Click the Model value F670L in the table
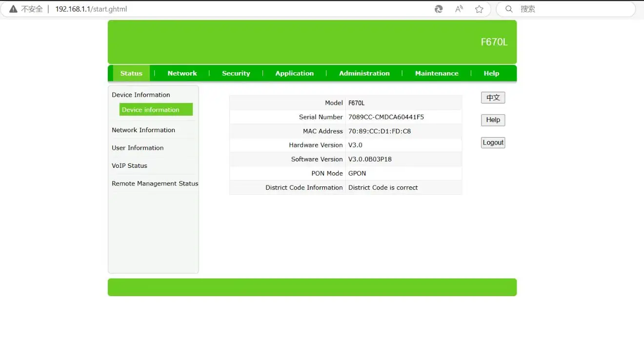Viewport: 644px width, 363px height. [x=357, y=103]
